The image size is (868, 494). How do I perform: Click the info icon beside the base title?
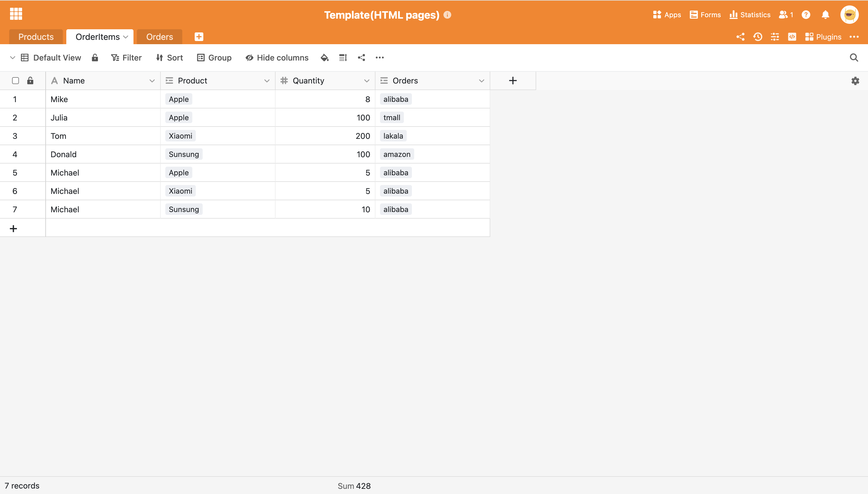[x=447, y=15]
